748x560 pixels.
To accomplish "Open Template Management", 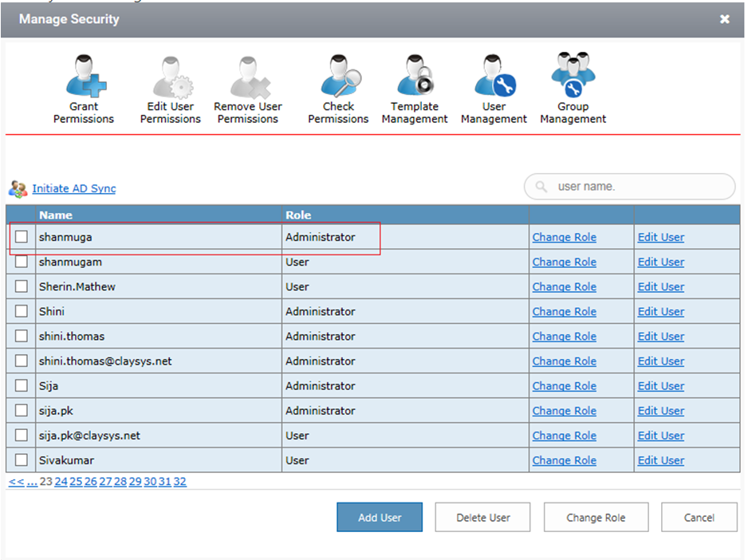I will (x=415, y=89).
